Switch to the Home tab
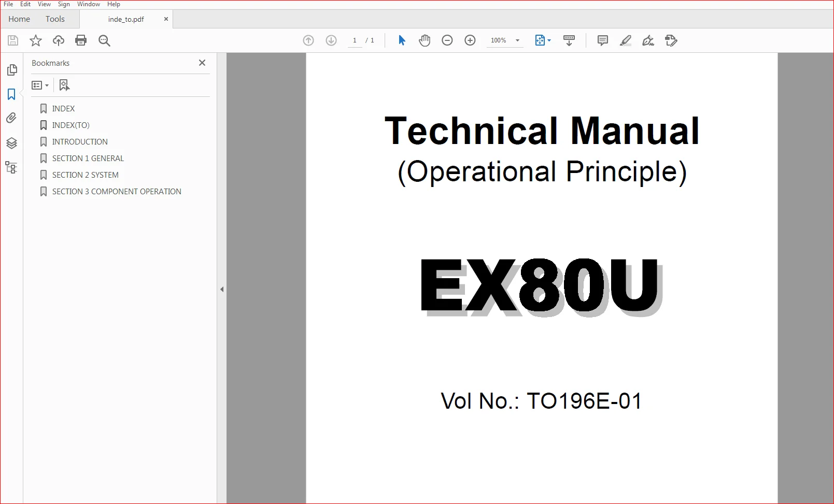This screenshot has height=504, width=834. [19, 19]
